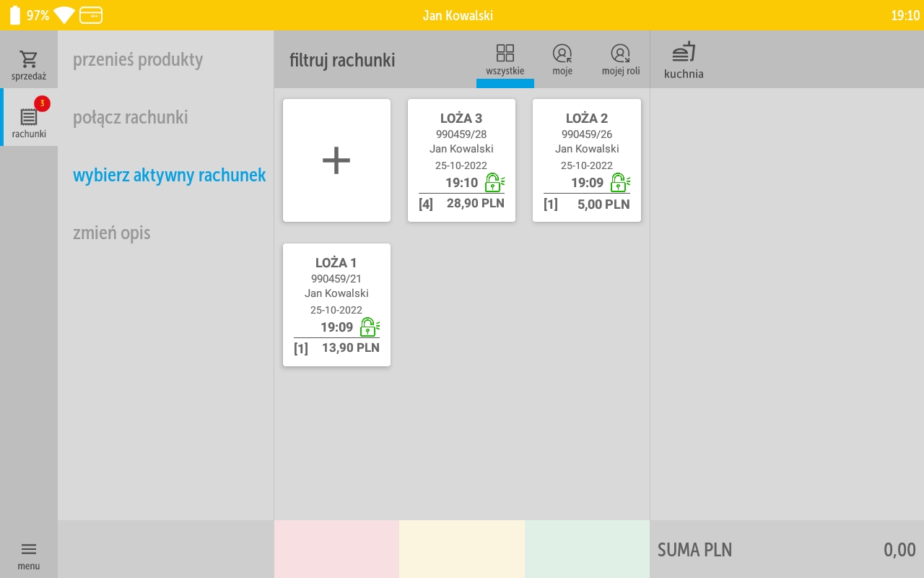Click the pink color bar at bottom
The height and width of the screenshot is (578, 924).
click(336, 549)
